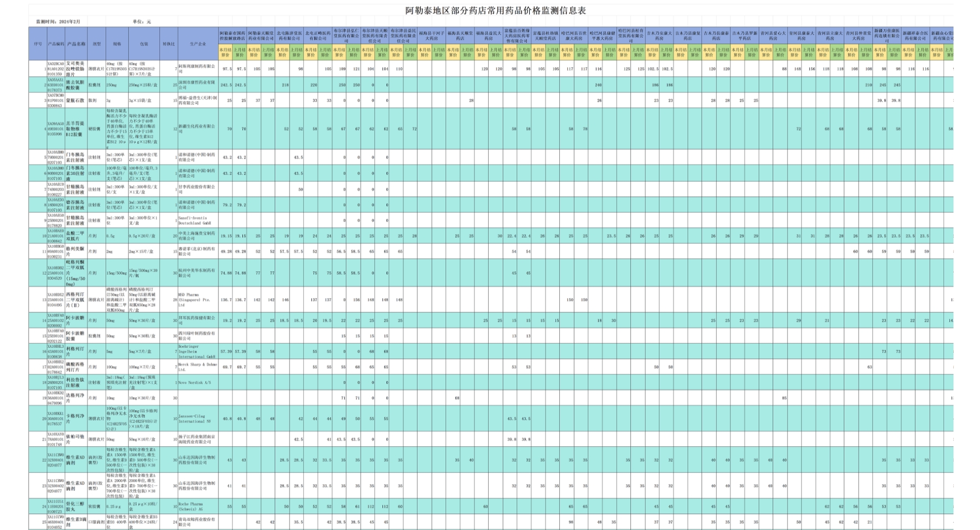The width and height of the screenshot is (980, 530).
Task: Click the Boehringer Ingelheim manufacturer cell
Action: (x=198, y=351)
